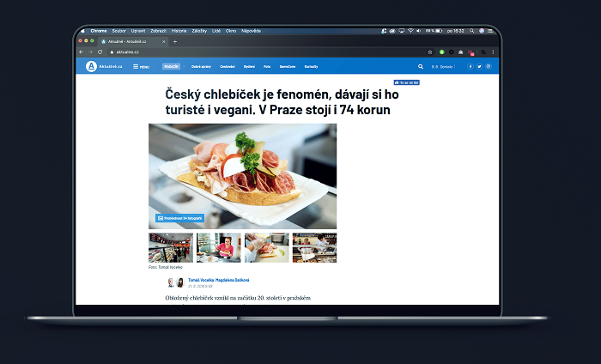Click author name Tomáš Vocelka
This screenshot has height=364, width=601.
[199, 280]
